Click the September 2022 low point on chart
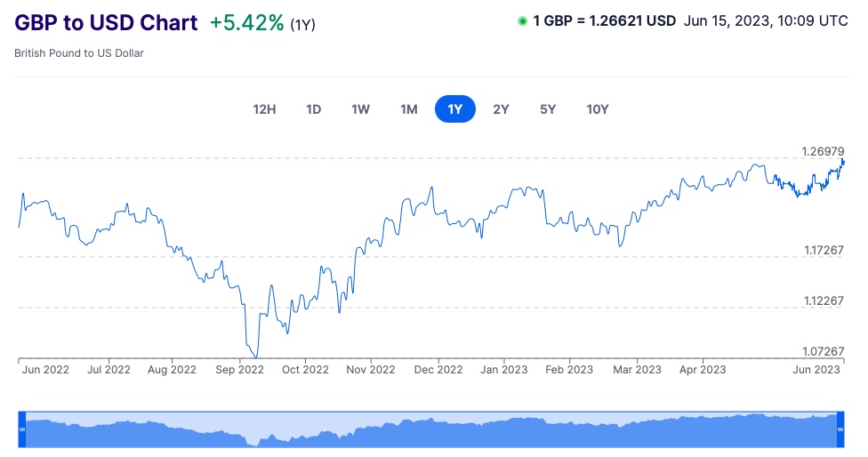Screen dimensions: 868x457 click(256, 357)
